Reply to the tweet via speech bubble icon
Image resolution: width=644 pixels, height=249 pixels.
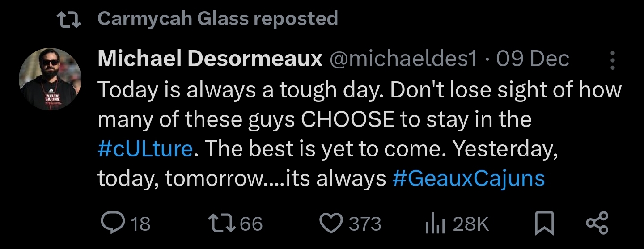(x=112, y=224)
